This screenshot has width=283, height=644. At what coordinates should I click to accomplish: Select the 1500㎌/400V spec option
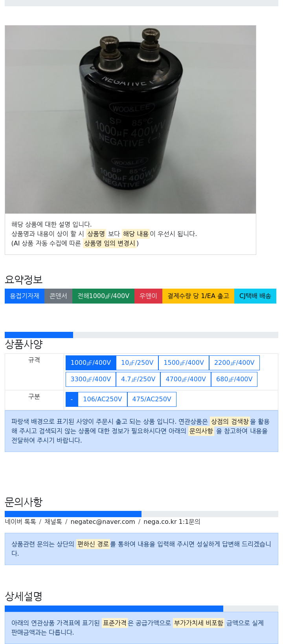coord(184,363)
